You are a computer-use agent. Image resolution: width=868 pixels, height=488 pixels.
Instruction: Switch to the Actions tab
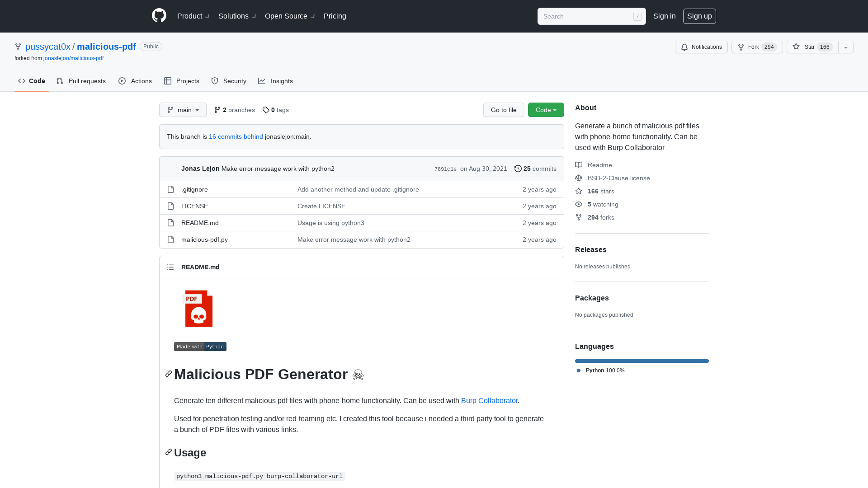tap(135, 81)
